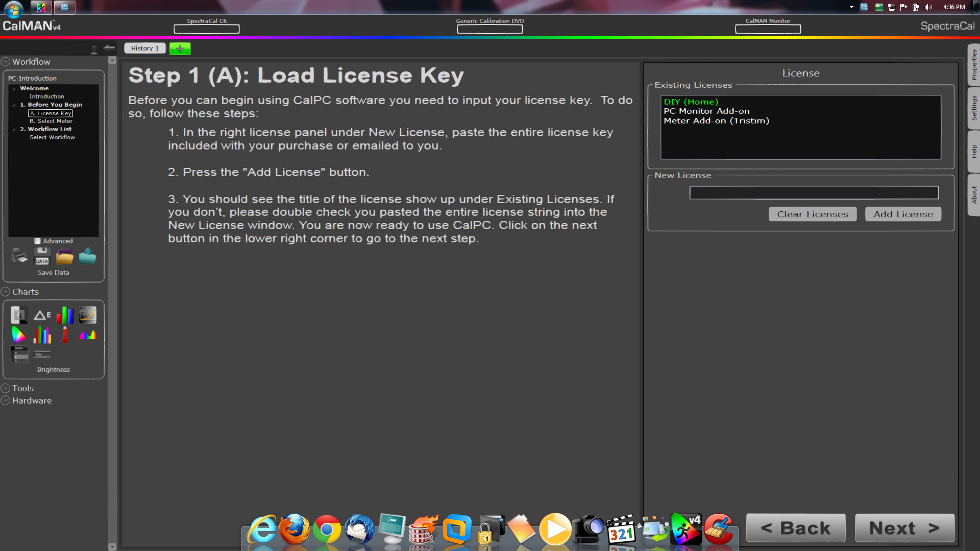Open CCleaner from the dock
The width and height of the screenshot is (980, 551).
(719, 529)
